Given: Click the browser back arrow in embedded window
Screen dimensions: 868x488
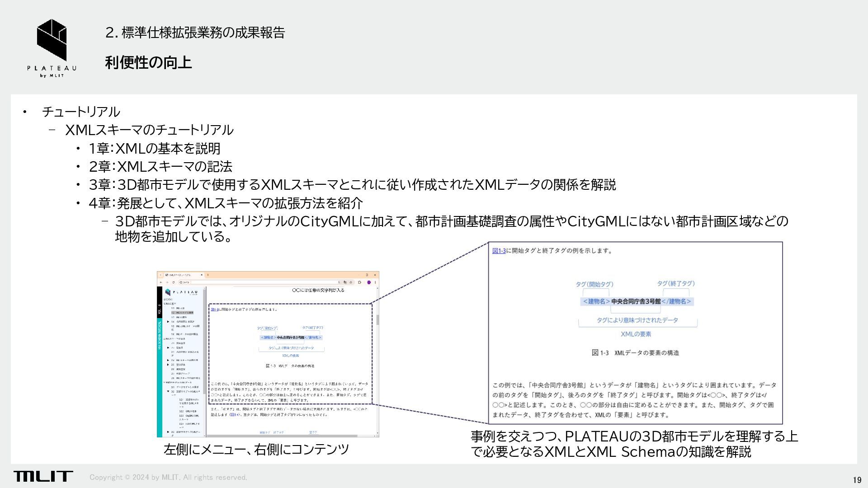Looking at the screenshot, I should [161, 282].
